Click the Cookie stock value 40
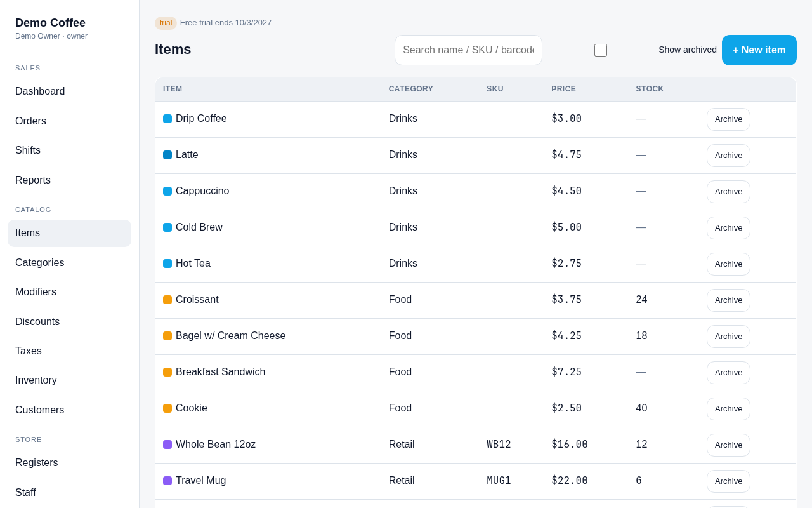Viewport: 812px width, 508px height. pyautogui.click(x=641, y=408)
